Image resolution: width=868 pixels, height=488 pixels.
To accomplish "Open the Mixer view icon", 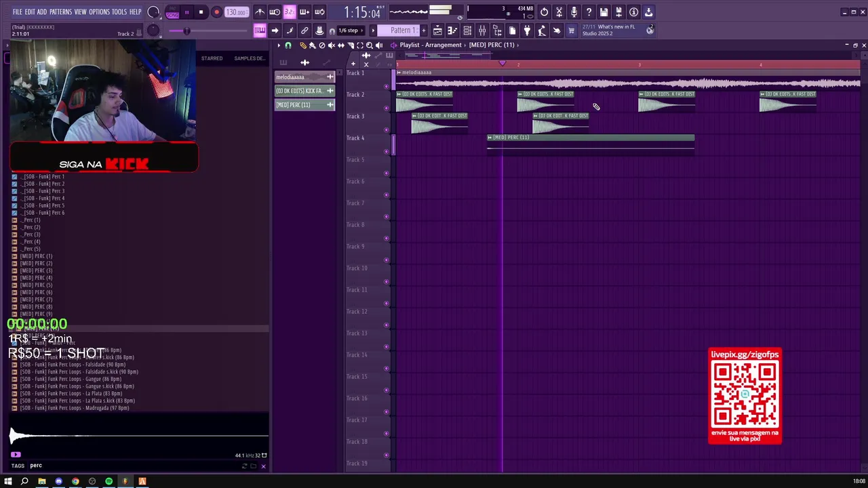I will coord(482,30).
